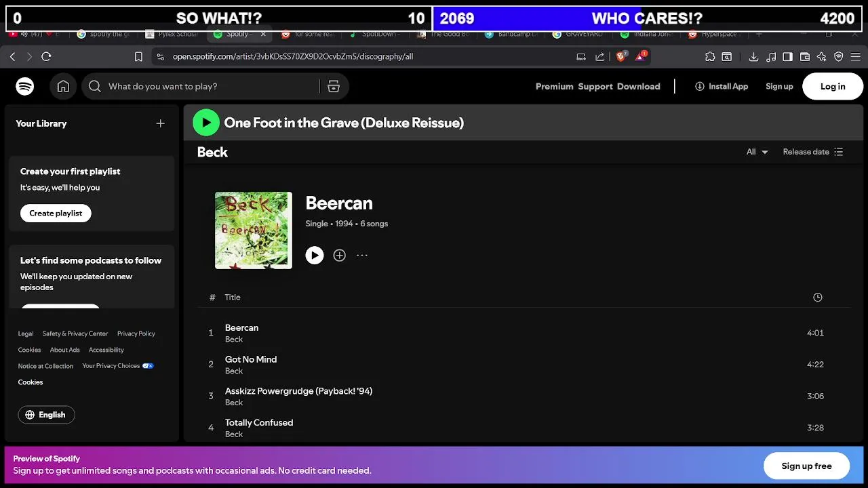The width and height of the screenshot is (868, 488).
Task: Open browser extensions puzzle icon
Action: point(710,57)
